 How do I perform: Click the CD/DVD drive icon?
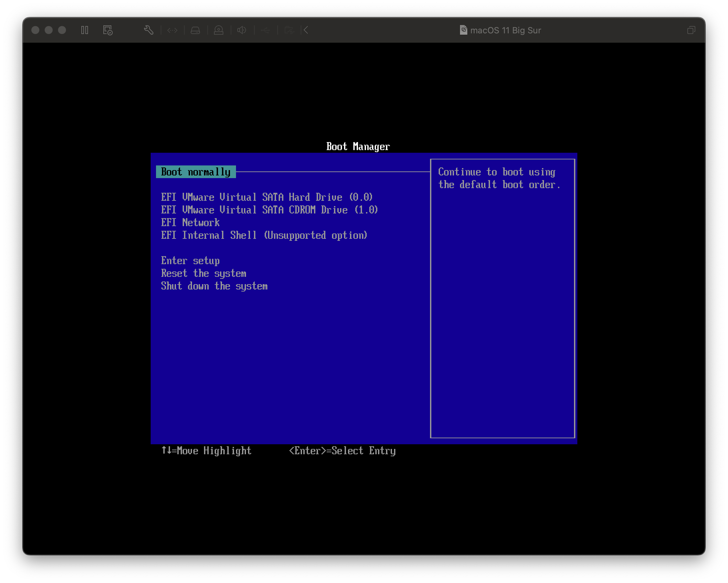(219, 30)
